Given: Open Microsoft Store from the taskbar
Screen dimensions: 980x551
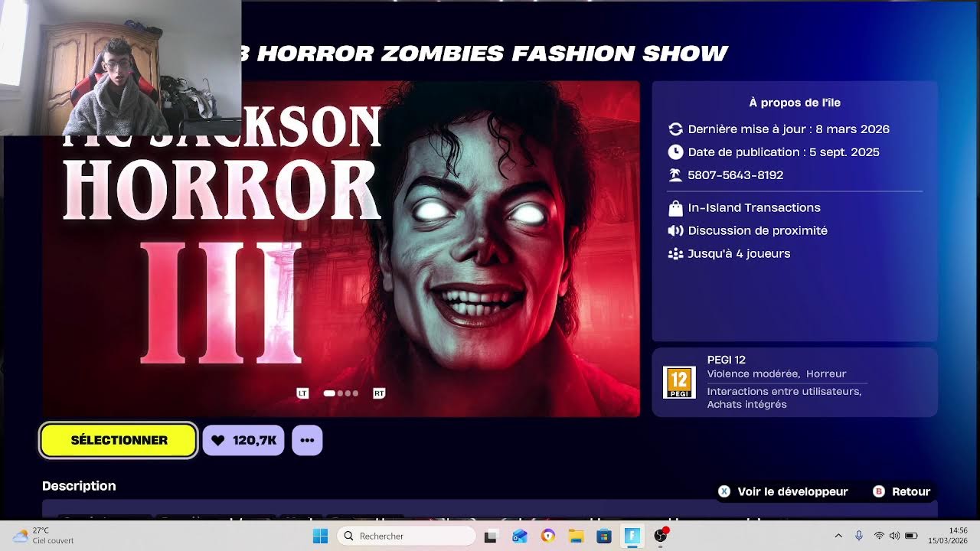Looking at the screenshot, I should (x=604, y=536).
